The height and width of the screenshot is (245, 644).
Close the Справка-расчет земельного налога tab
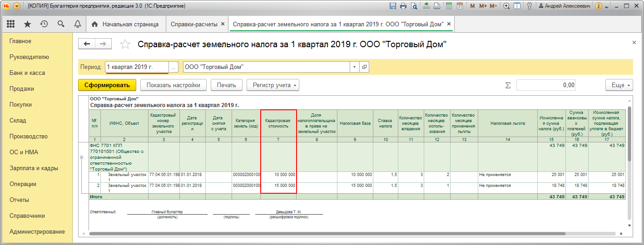[449, 24]
